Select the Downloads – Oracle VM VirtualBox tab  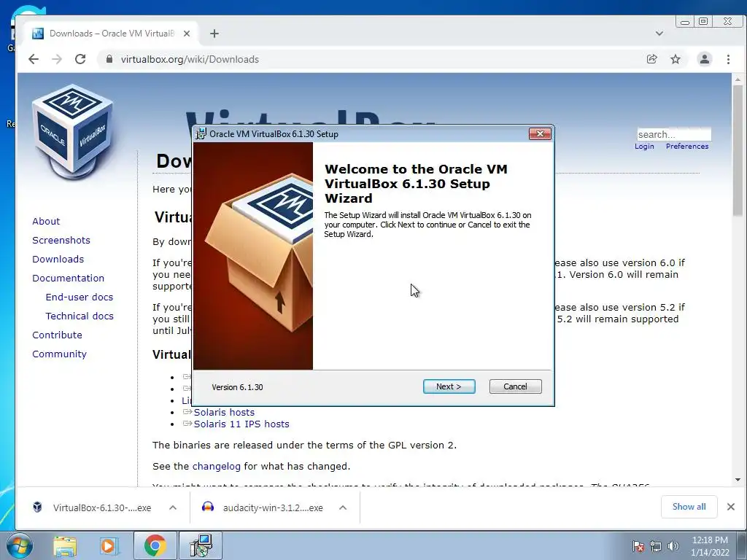coord(111,34)
